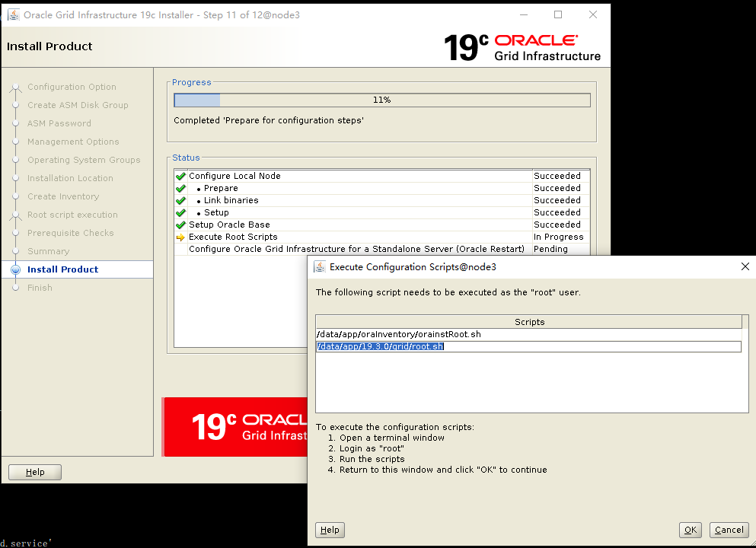
Task: Go to Management Options step
Action: pyautogui.click(x=73, y=142)
